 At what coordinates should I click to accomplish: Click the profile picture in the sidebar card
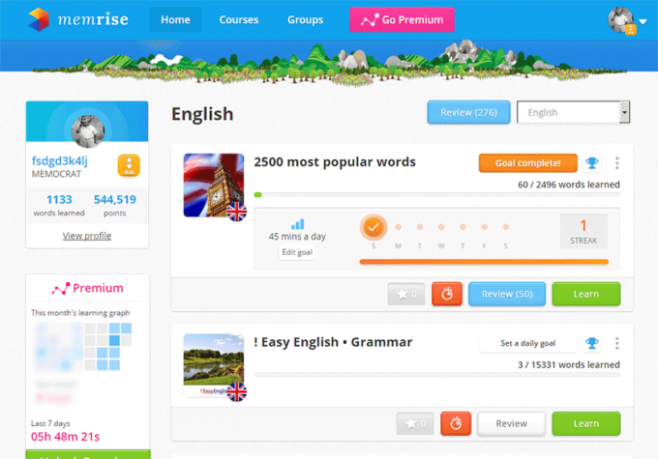click(88, 131)
